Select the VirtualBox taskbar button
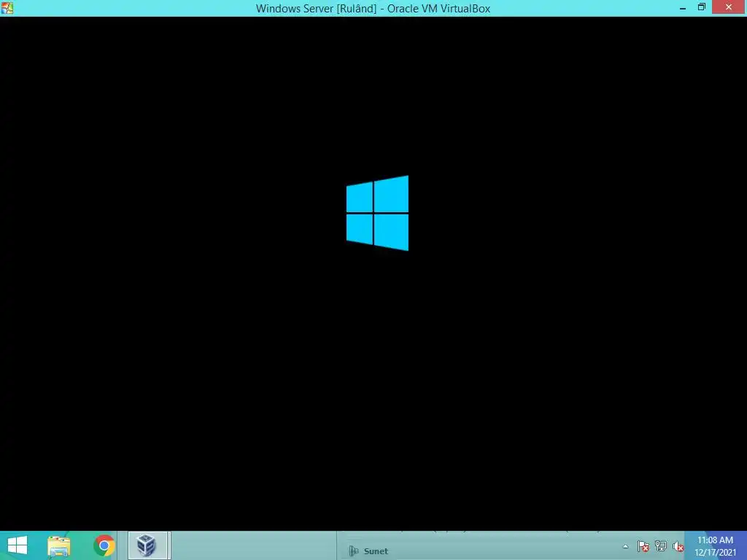The height and width of the screenshot is (560, 747). 149,545
